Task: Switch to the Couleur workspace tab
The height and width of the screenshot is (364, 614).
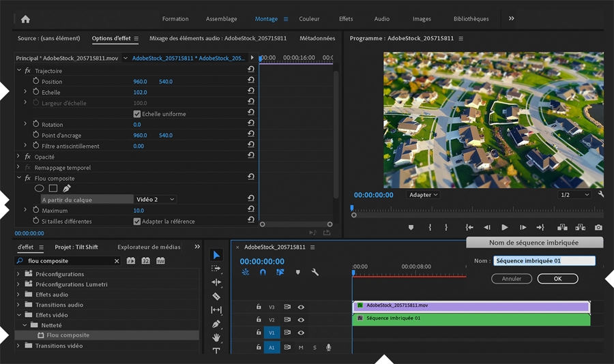Action: click(309, 19)
